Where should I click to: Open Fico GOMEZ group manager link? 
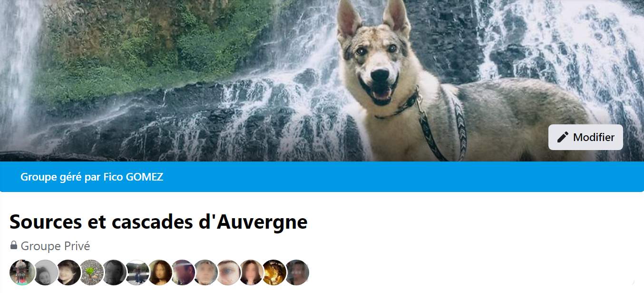pyautogui.click(x=133, y=177)
